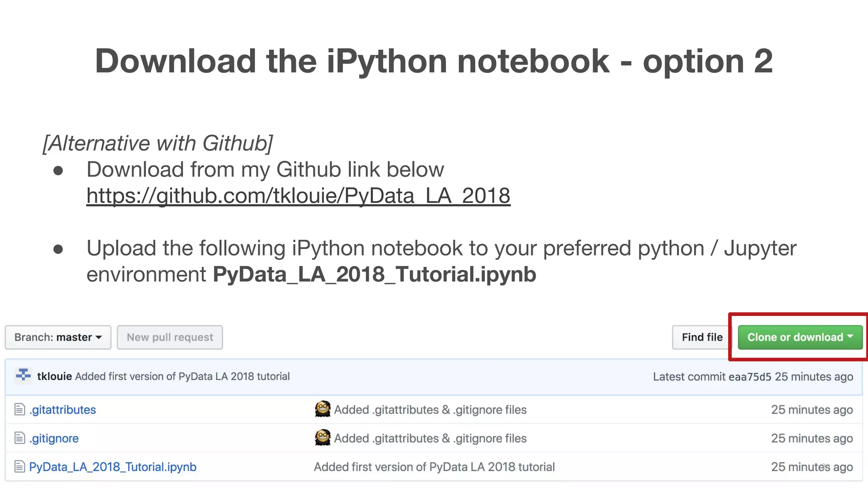Expand the Clone or download dropdown
This screenshot has height=488, width=868.
(x=800, y=337)
